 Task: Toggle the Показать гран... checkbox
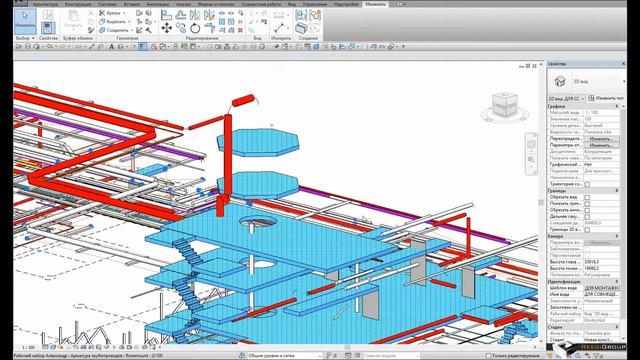(587, 204)
